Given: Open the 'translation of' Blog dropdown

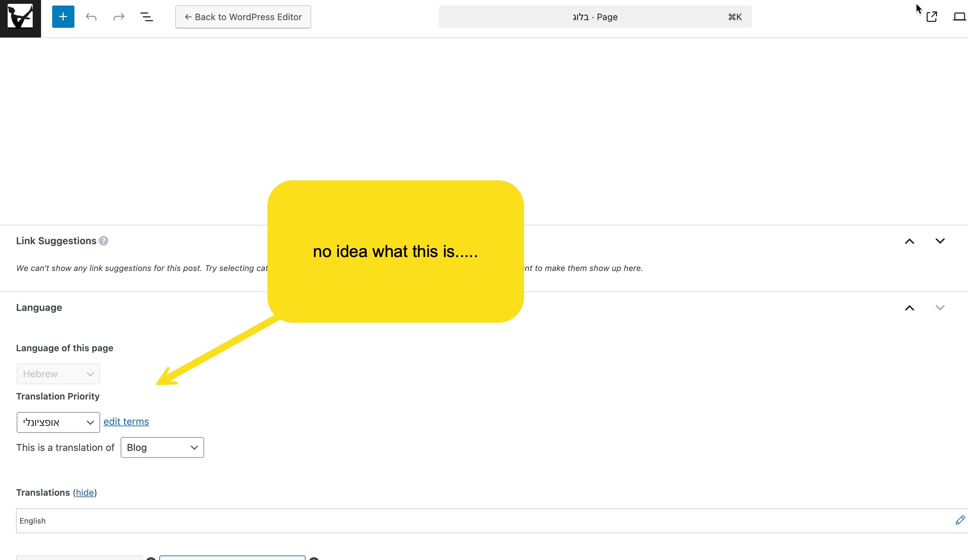Looking at the screenshot, I should [162, 447].
